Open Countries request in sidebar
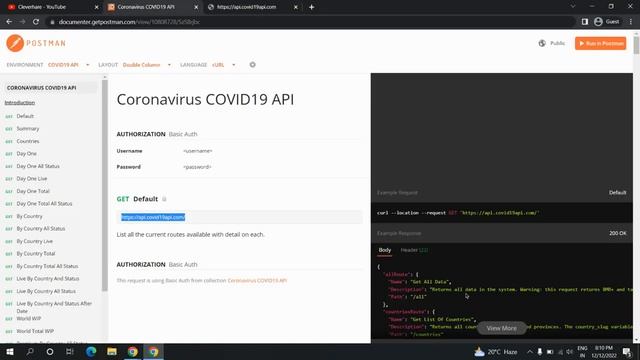The height and width of the screenshot is (360, 640). point(28,141)
